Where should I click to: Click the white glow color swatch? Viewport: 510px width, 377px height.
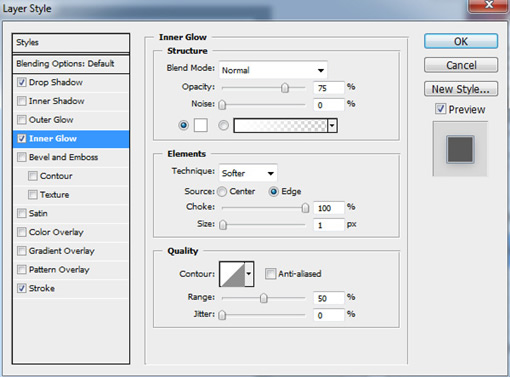[201, 125]
